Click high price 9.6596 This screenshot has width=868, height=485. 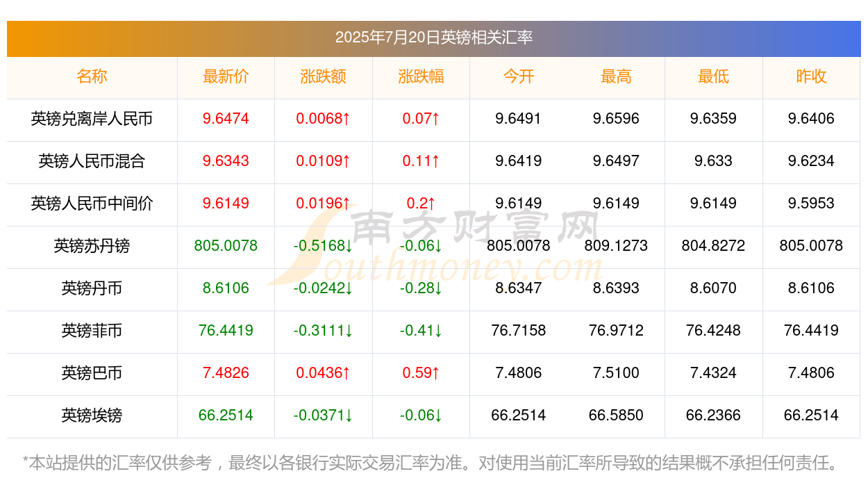(616, 119)
